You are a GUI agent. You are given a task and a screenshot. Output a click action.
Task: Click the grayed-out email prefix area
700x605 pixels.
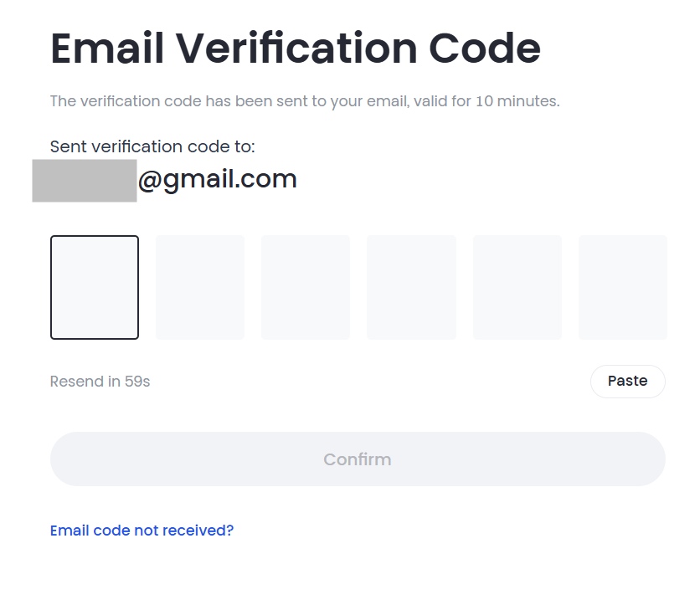pos(84,178)
